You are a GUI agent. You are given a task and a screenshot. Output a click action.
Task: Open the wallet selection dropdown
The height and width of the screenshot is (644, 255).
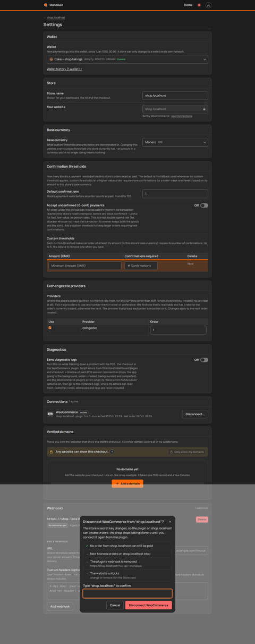[127, 59]
